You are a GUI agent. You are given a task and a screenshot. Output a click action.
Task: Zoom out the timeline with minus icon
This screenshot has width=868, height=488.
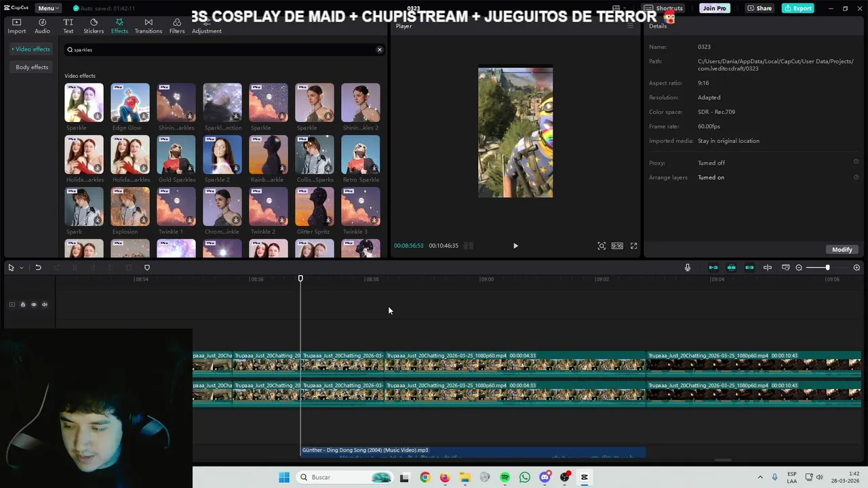[799, 268]
